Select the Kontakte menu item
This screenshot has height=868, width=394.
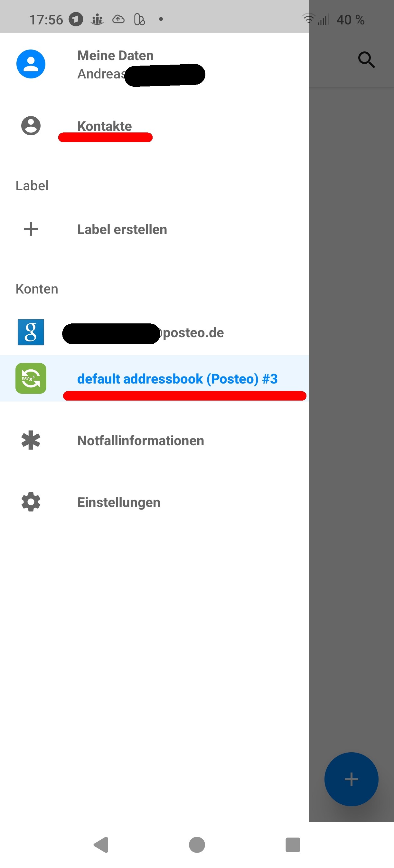(155, 126)
